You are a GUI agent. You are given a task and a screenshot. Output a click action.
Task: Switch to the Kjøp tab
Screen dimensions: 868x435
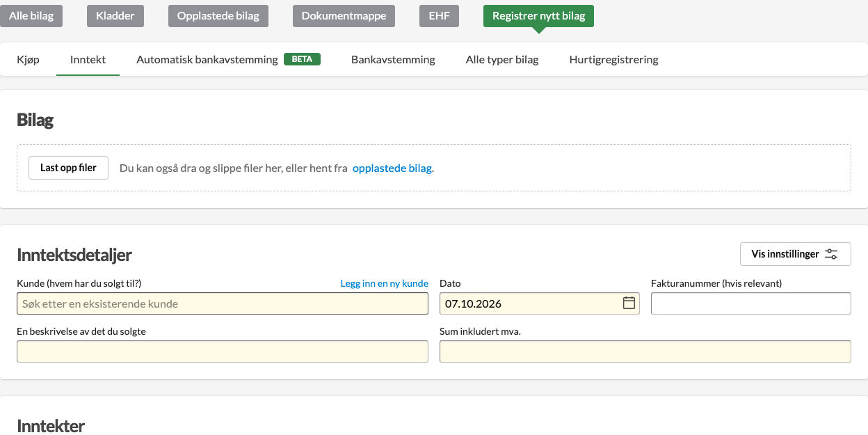pos(28,59)
